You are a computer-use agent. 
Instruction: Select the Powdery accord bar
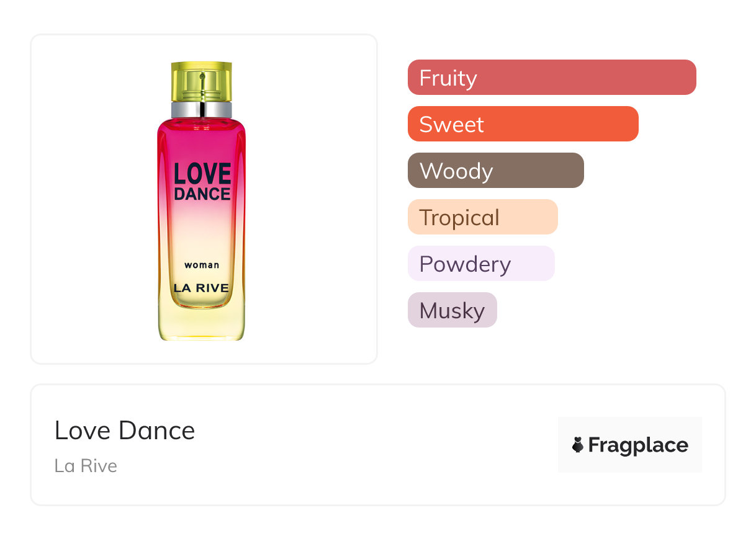pyautogui.click(x=480, y=264)
